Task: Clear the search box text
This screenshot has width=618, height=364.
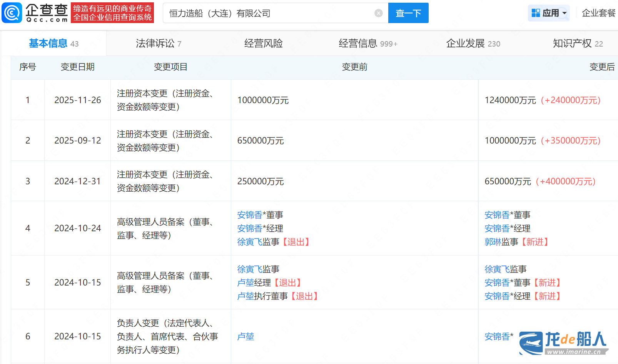Action: tap(378, 13)
